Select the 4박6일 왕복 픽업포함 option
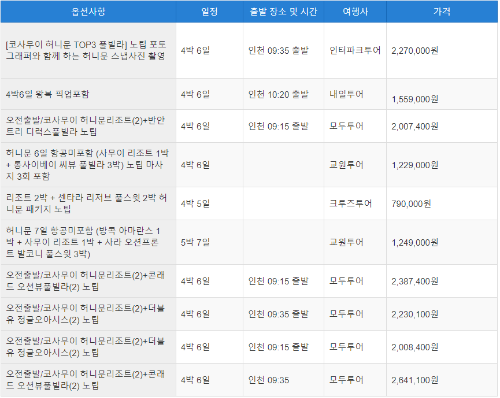Image resolution: width=500 pixels, height=398 pixels. [x=47, y=94]
